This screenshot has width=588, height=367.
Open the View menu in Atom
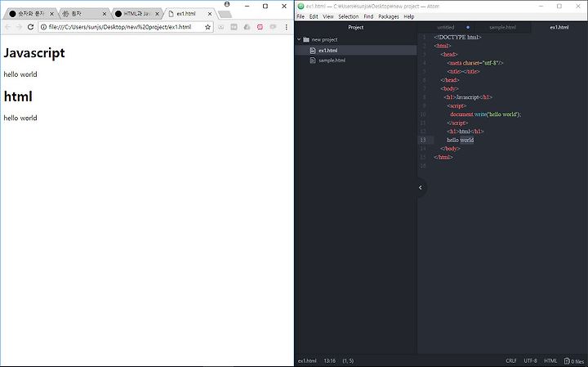[x=328, y=16]
